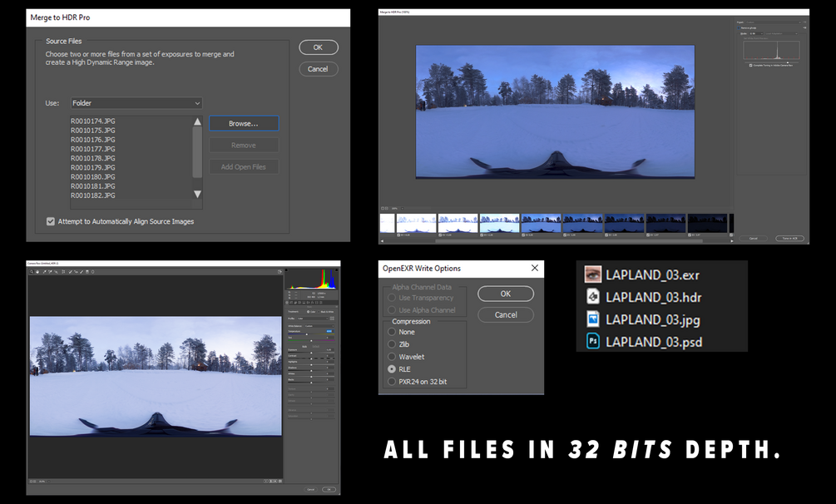Click OK in Merge to HDR Pro dialog

[x=319, y=47]
